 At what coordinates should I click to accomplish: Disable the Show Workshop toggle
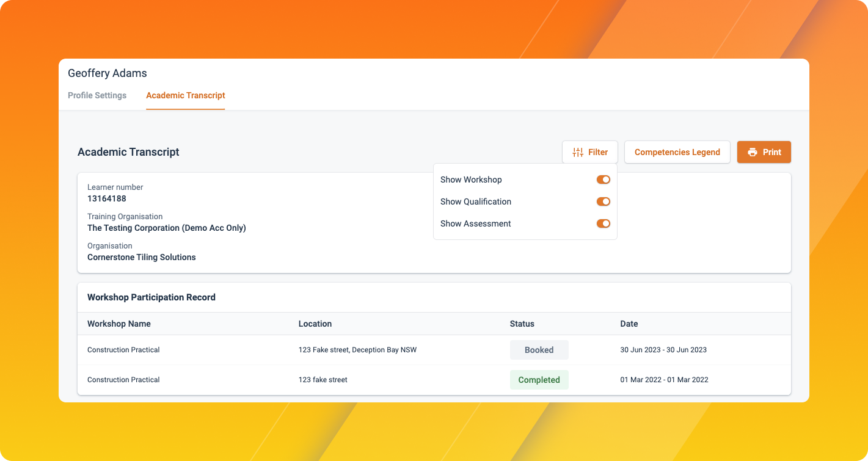pos(604,180)
